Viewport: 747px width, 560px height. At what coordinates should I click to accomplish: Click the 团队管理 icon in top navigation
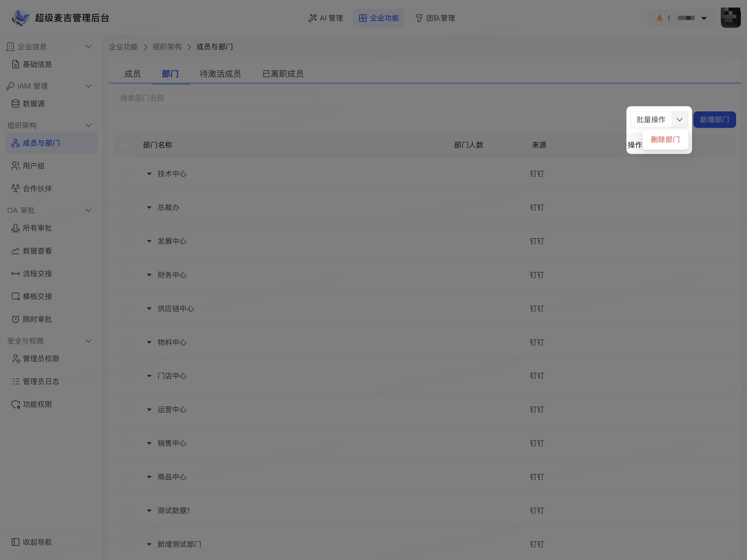[x=419, y=18]
